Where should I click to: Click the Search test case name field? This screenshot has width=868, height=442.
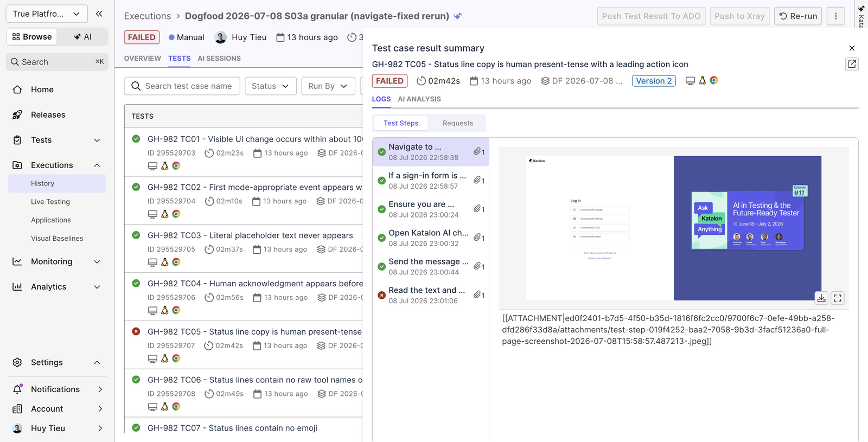point(182,86)
